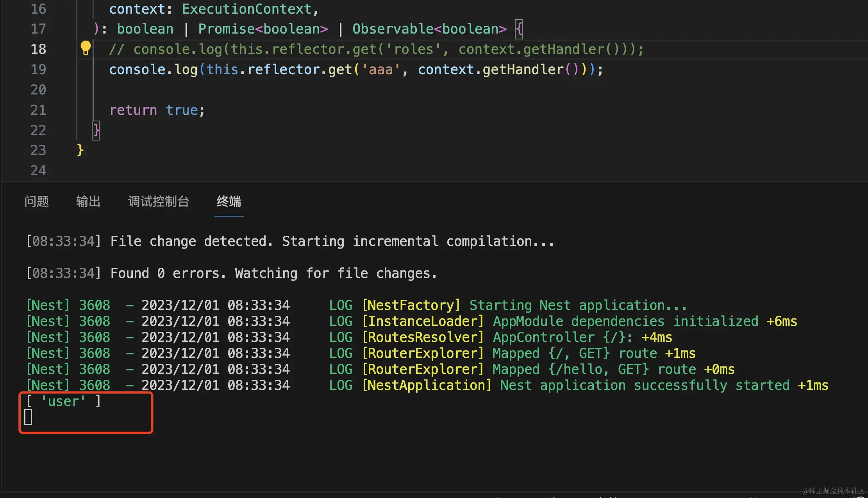The image size is (868, 498).
Task: Click line number 24 in gutter
Action: point(38,171)
